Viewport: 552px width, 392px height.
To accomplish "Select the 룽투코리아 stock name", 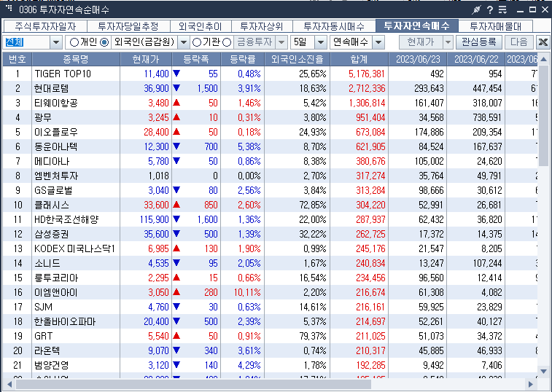I will (55, 278).
